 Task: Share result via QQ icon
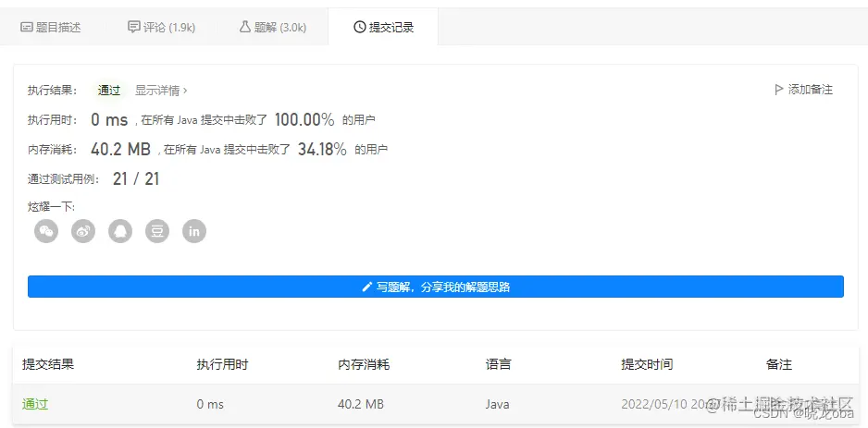pos(120,231)
